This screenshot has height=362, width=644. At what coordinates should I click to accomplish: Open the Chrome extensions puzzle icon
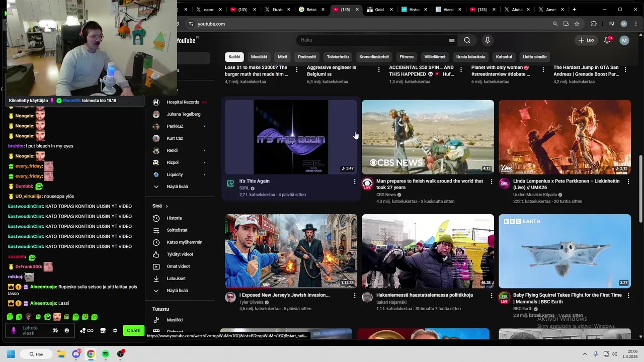[x=594, y=24]
